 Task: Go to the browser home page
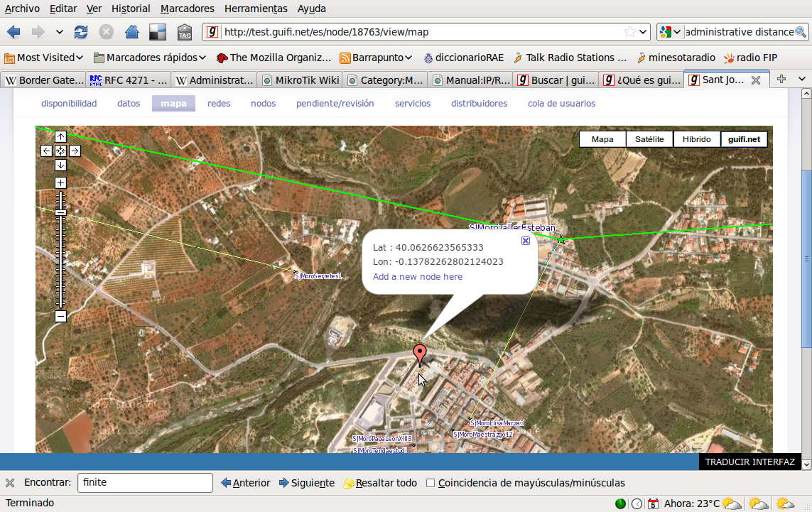click(x=131, y=32)
